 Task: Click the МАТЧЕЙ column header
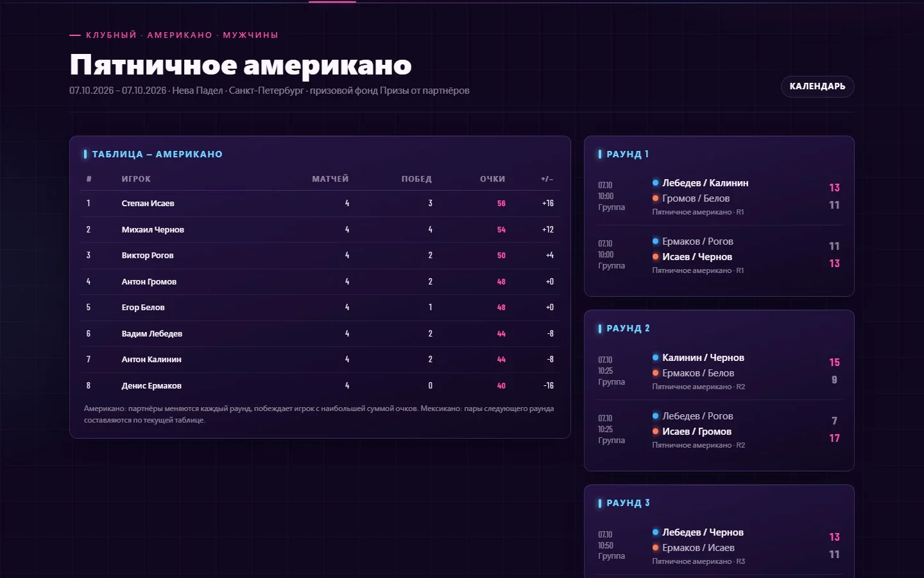[330, 179]
